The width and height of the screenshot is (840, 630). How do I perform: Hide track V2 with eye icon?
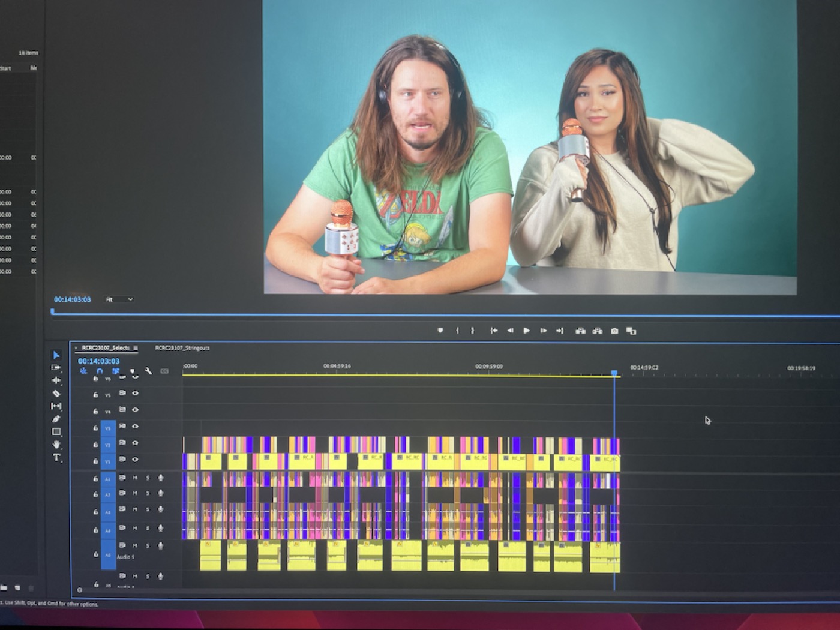click(x=135, y=443)
